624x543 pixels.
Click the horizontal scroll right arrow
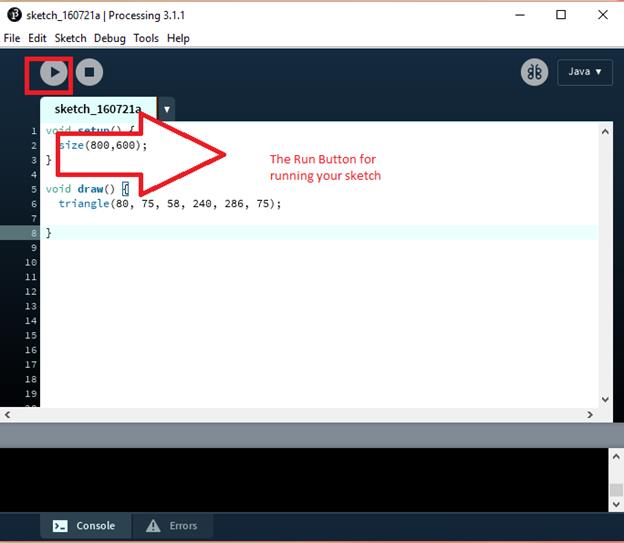590,415
